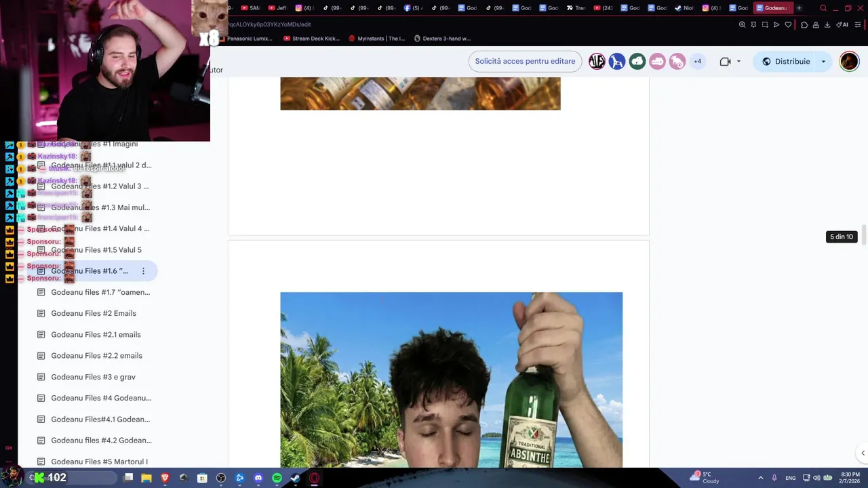Click the first black-and-white collaborator avatar
Viewport: 868px width, 488px height.
(x=597, y=62)
